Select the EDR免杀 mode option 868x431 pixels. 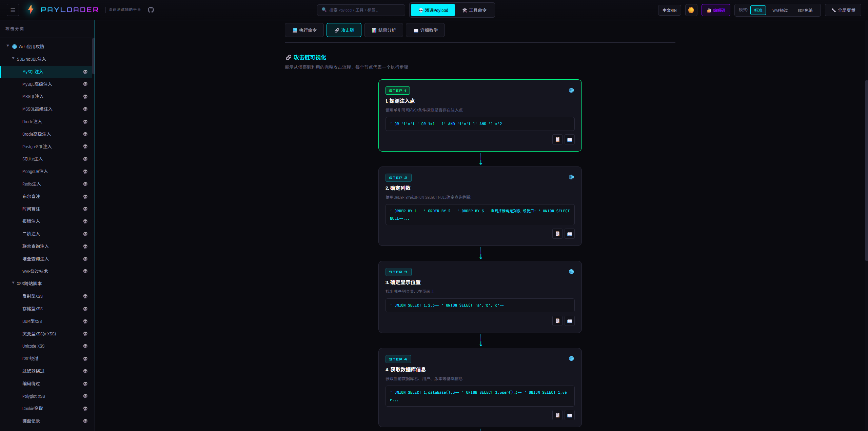point(805,10)
